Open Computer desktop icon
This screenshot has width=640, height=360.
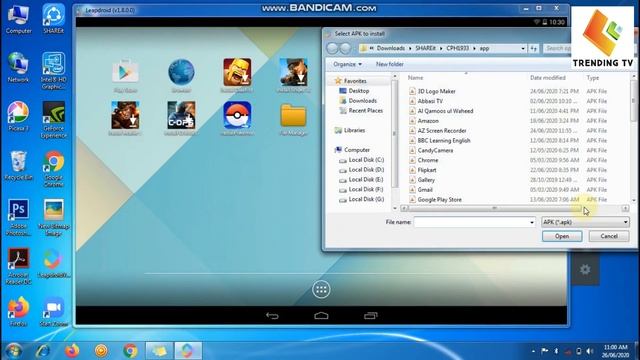[18, 19]
